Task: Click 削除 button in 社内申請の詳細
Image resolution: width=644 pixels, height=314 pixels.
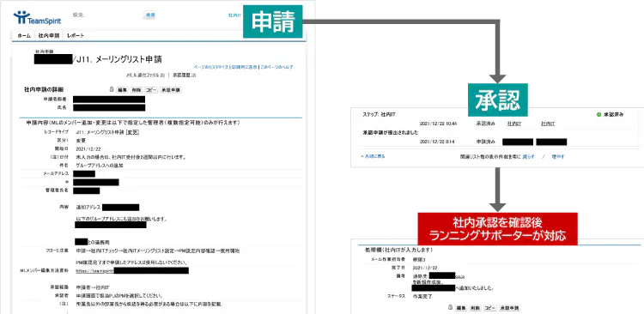Action: point(137,89)
